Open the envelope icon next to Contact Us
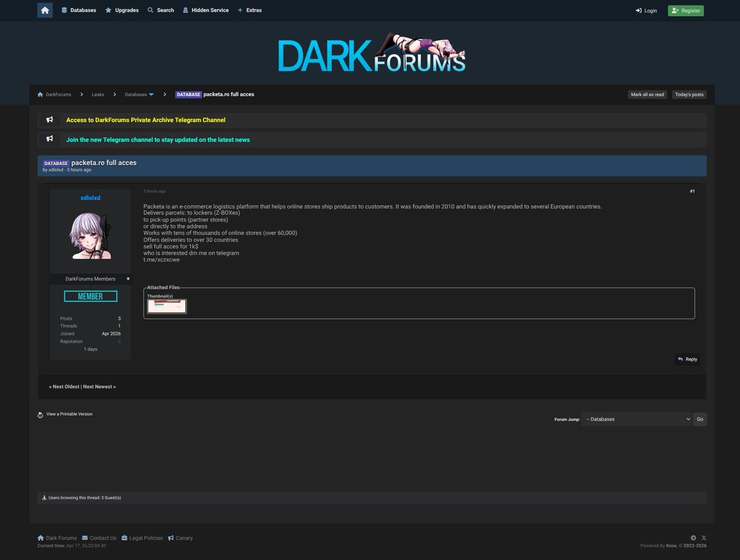Image resolution: width=740 pixels, height=560 pixels. point(84,537)
